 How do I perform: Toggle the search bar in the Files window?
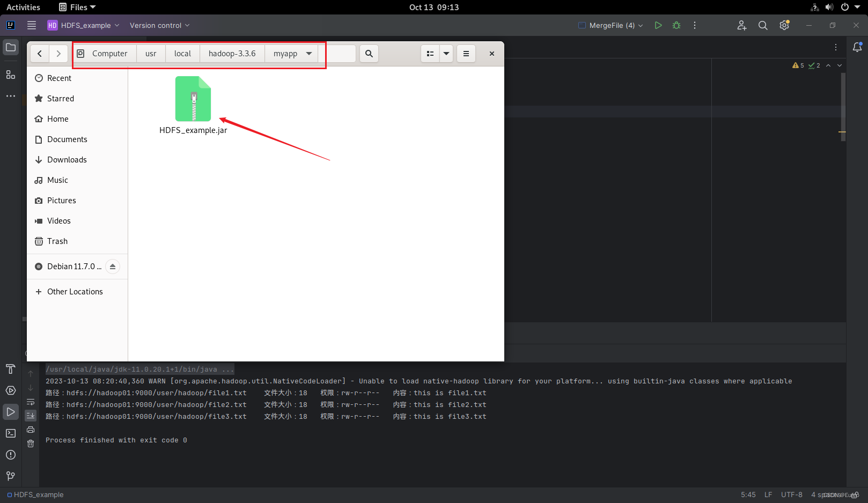[369, 54]
